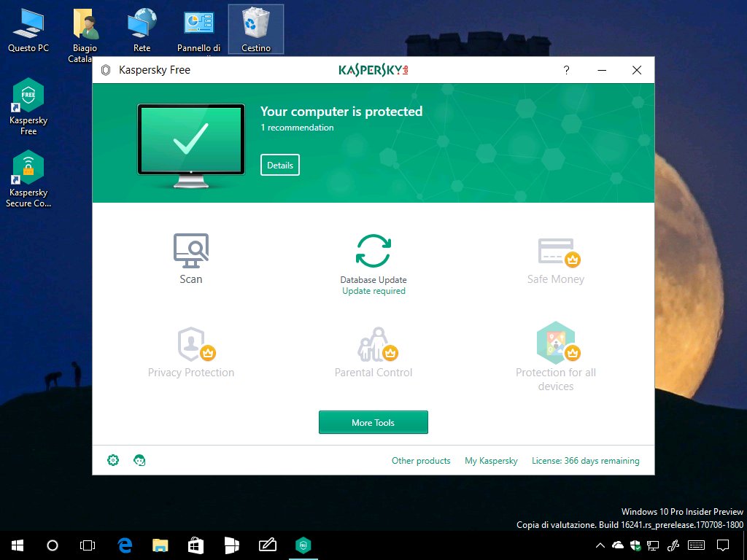Open File Explorer from the taskbar
This screenshot has height=560, width=747.
point(160,545)
